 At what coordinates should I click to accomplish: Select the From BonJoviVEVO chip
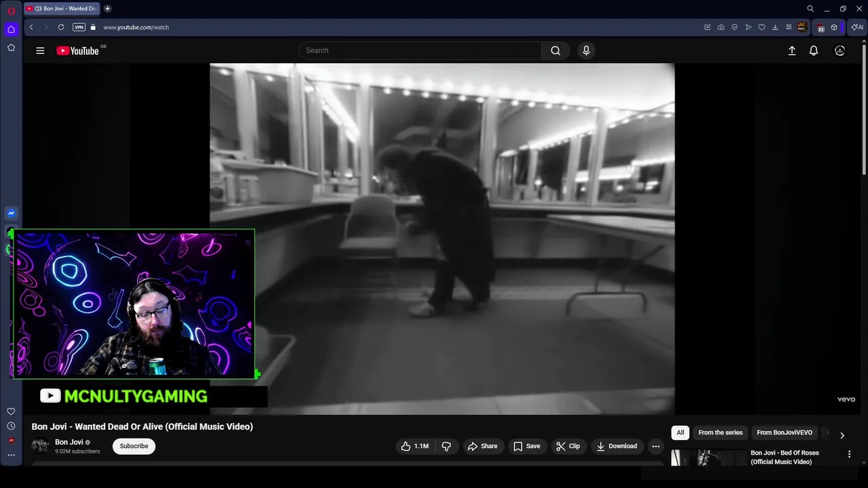[x=785, y=432]
